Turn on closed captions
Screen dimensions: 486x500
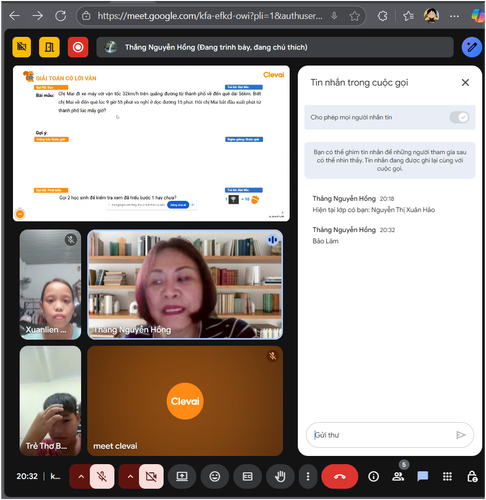click(247, 476)
